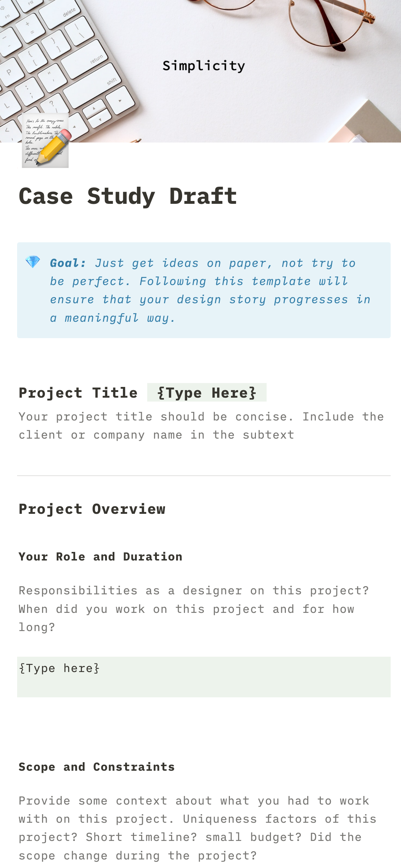The image size is (401, 868).
Task: Click the "Project Title" heading
Action: [x=78, y=393]
